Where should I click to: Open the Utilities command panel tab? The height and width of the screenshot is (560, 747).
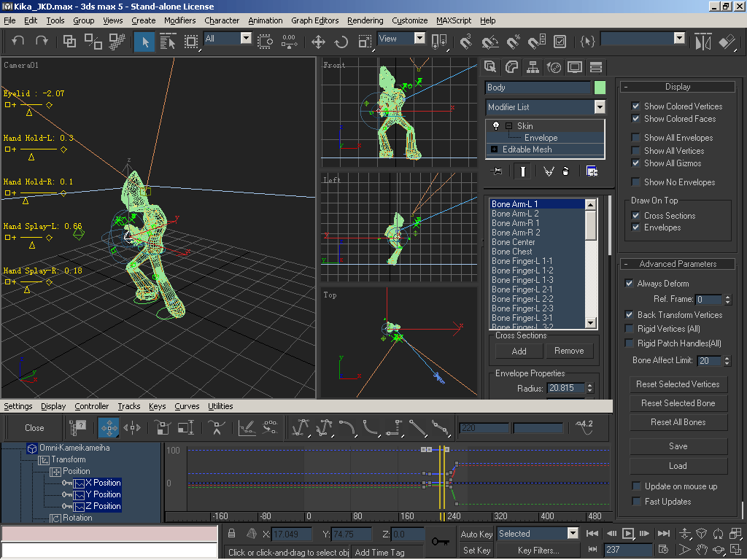tap(595, 67)
